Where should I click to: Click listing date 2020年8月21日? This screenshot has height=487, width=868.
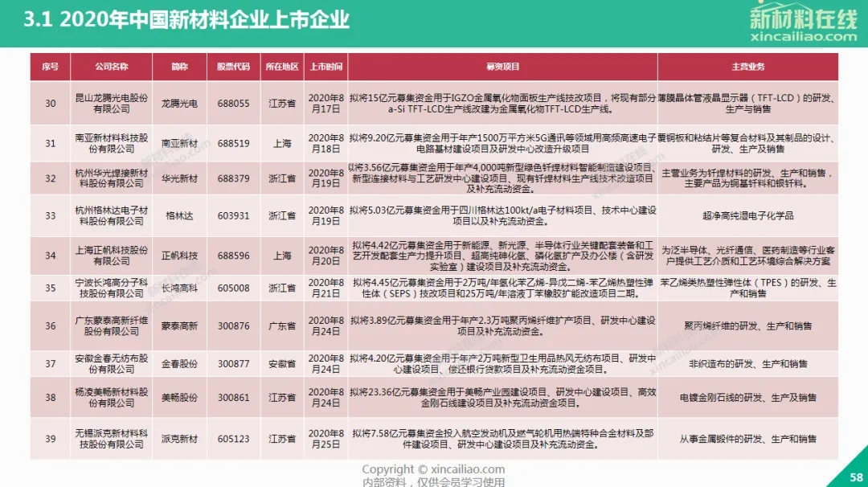coord(325,289)
